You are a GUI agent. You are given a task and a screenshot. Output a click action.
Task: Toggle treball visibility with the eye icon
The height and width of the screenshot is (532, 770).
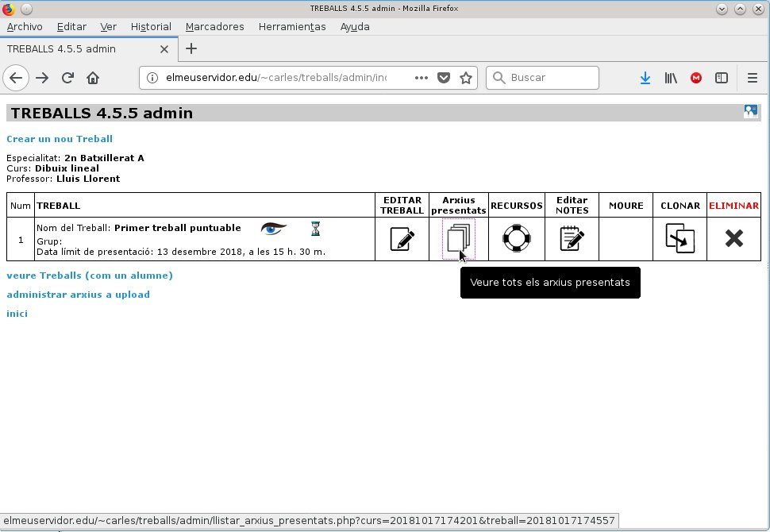[274, 229]
